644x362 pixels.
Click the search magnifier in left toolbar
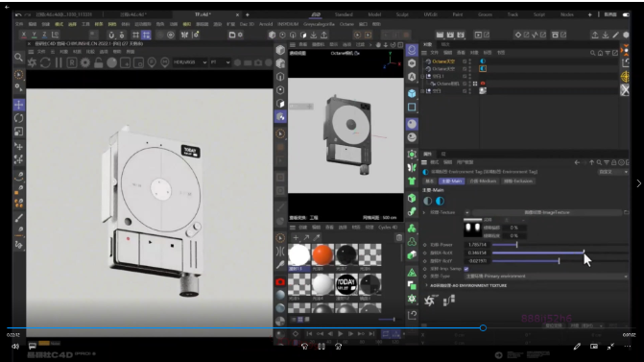18,58
